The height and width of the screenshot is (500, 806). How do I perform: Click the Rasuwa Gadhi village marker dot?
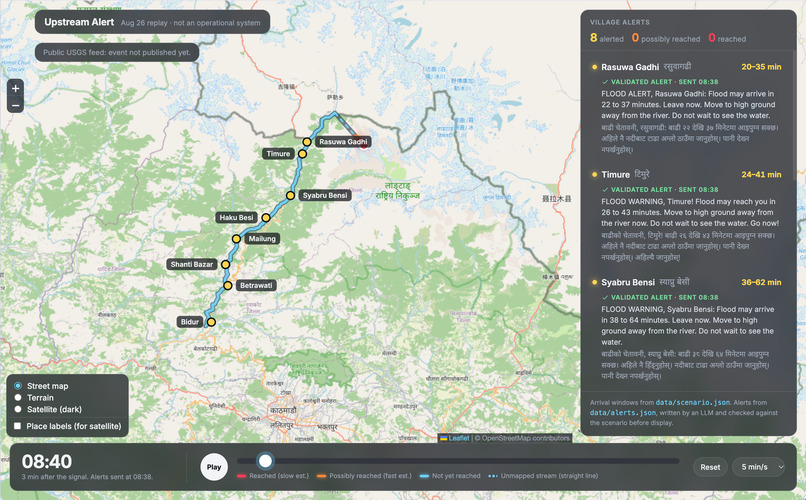[x=307, y=142]
